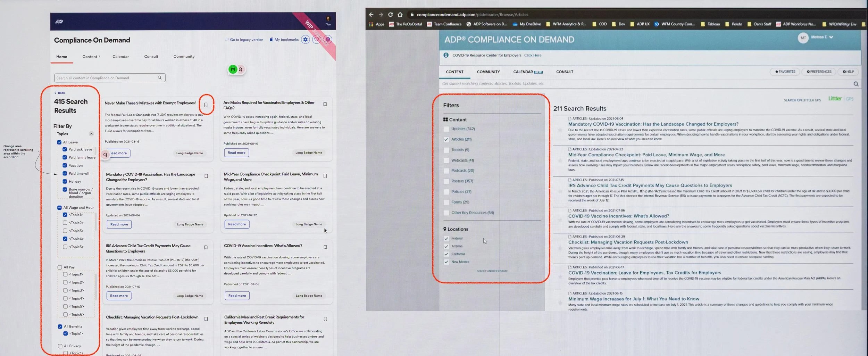Screen dimensions: 868x356
Task: Open the Consult tab in the mockup
Action: point(151,57)
